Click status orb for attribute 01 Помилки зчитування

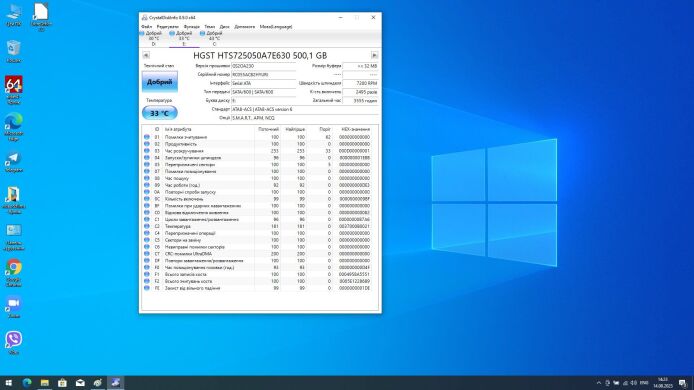(x=147, y=137)
